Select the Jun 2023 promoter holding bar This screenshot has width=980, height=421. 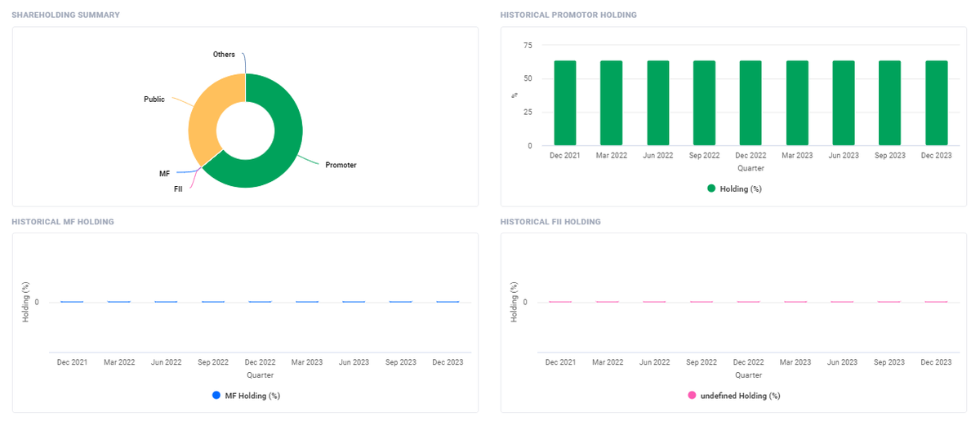point(844,103)
